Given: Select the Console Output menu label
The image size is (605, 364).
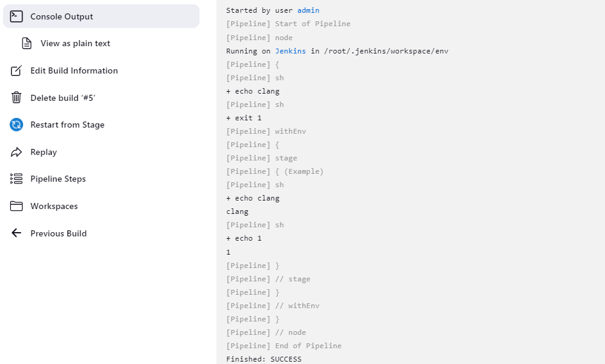Looking at the screenshot, I should pyautogui.click(x=61, y=16).
